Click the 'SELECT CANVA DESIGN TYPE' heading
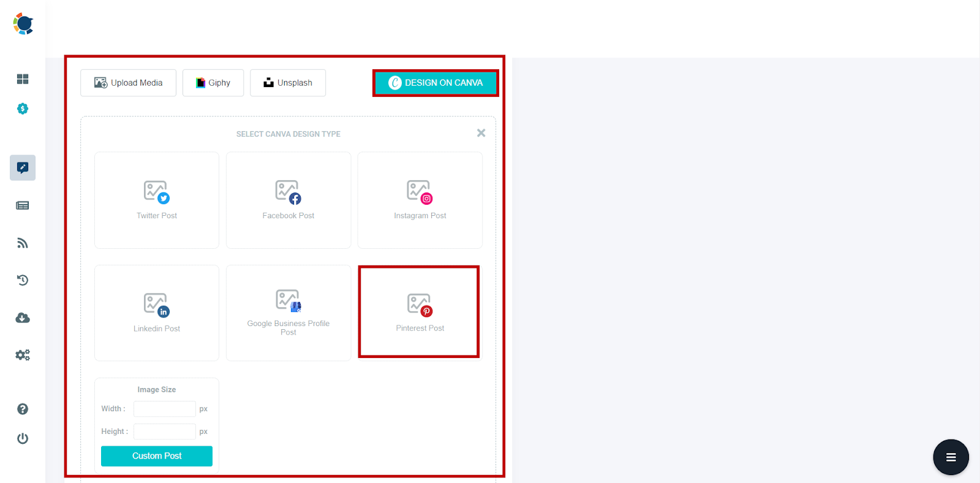This screenshot has width=980, height=483. [x=288, y=134]
